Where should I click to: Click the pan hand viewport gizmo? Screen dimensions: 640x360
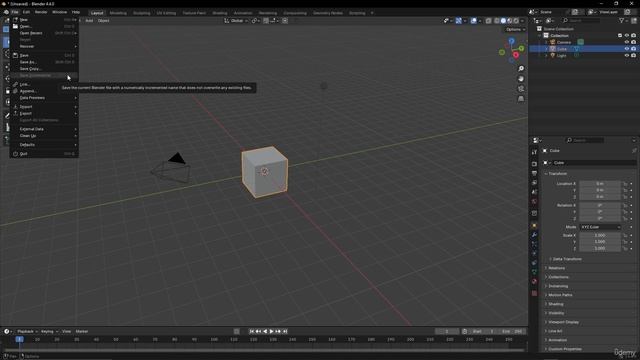pos(521,79)
